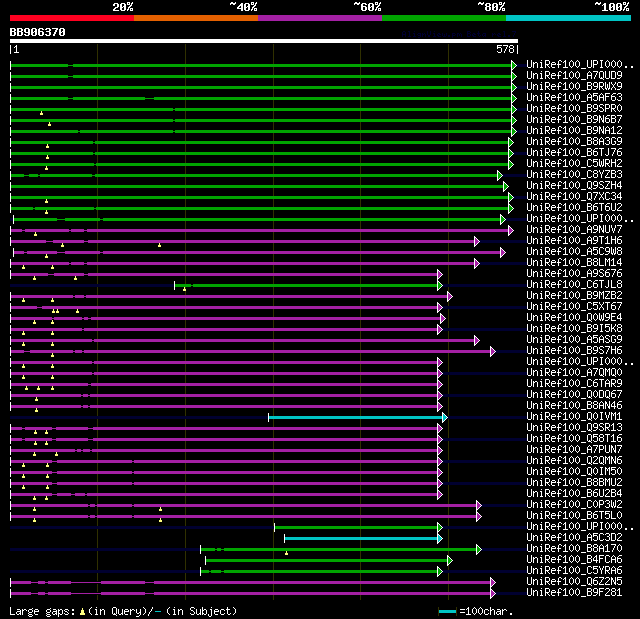640x619 pixels.
Task: Open the UniRef100_B9RWX9 hit
Action: click(x=574, y=87)
